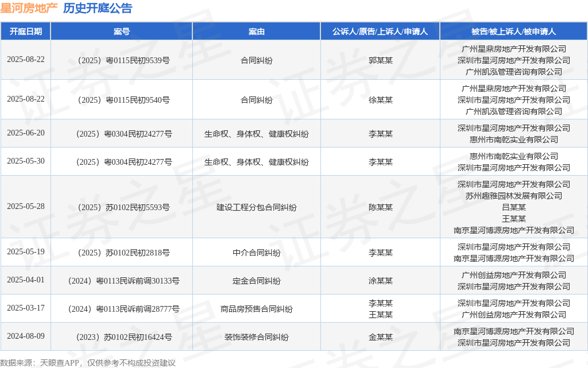Select the 被告/被上诉人/被申请人 header
The height and width of the screenshot is (368, 588).
pyautogui.click(x=514, y=32)
